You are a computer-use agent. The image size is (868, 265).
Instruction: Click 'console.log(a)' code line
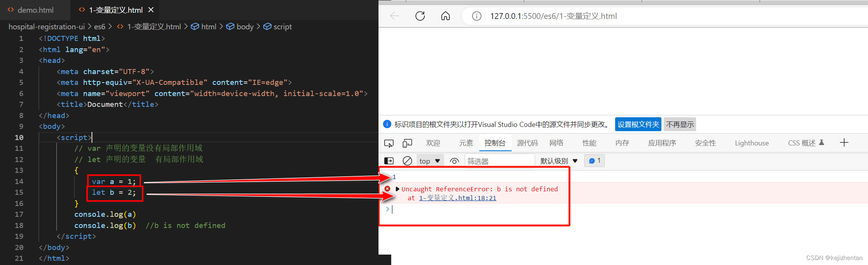tap(105, 214)
